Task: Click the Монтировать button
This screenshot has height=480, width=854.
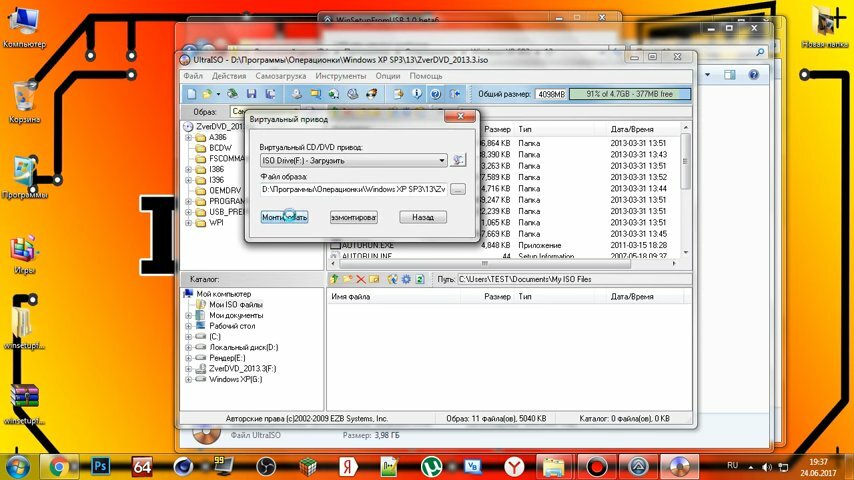Action: 284,217
